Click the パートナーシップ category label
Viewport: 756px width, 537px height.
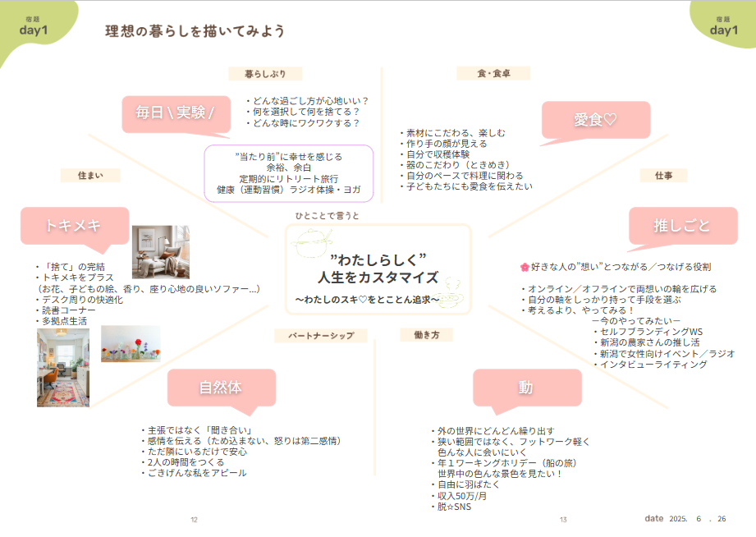(321, 335)
